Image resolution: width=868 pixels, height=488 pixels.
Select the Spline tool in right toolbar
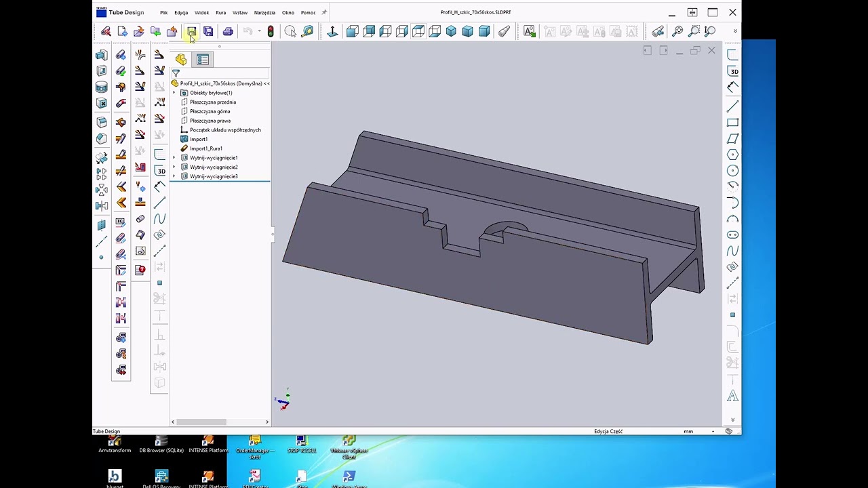click(732, 251)
